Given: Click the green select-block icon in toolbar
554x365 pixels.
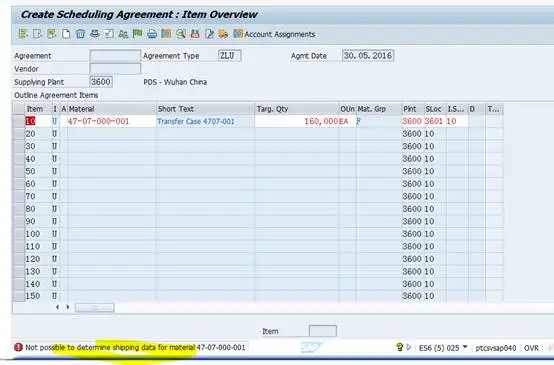Looking at the screenshot, I should [x=52, y=34].
